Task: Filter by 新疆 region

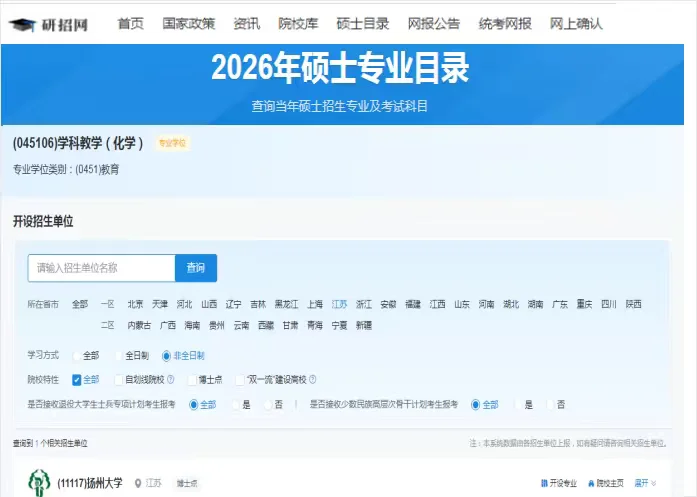Action: point(364,325)
